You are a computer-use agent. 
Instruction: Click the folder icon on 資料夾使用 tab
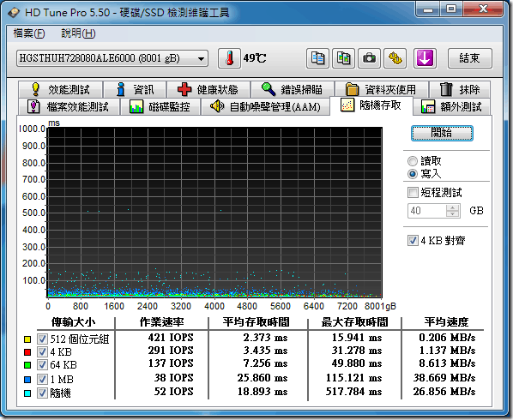point(352,89)
